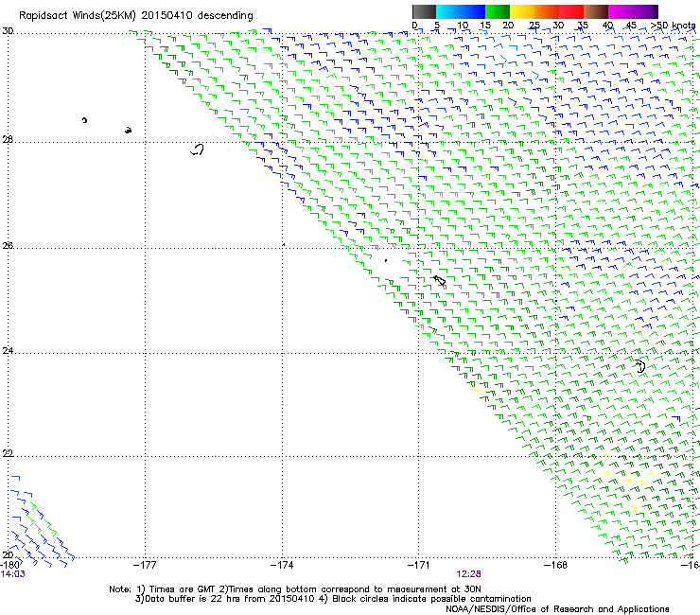
Task: Click the green 15-20 knots legend segment
Action: [498, 11]
